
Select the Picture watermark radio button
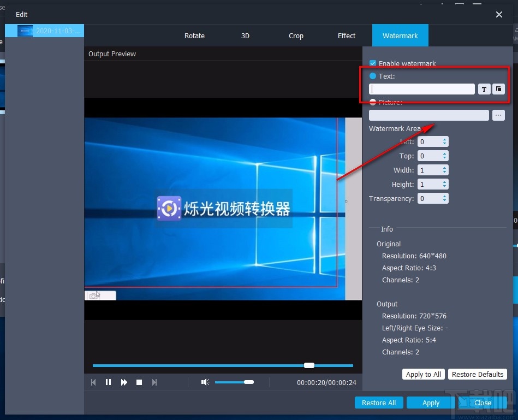(372, 102)
